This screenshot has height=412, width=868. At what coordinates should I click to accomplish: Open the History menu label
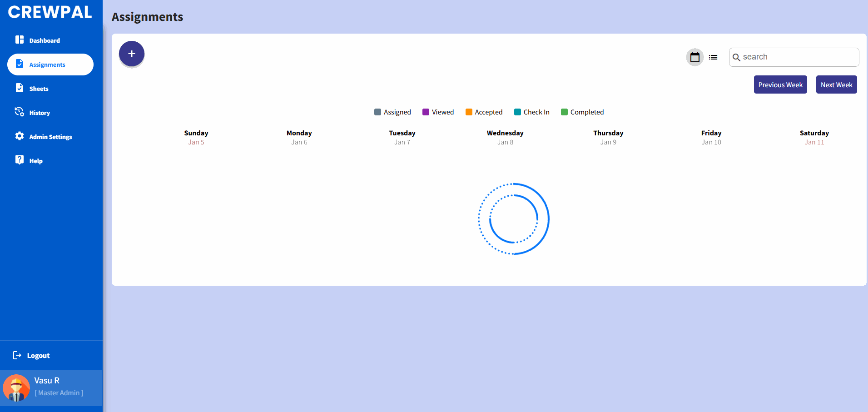40,113
